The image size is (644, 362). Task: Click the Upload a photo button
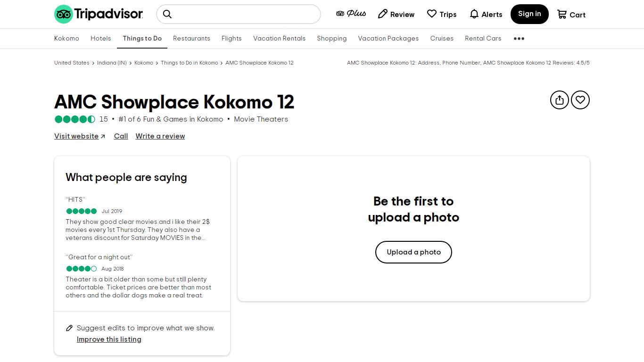(413, 252)
